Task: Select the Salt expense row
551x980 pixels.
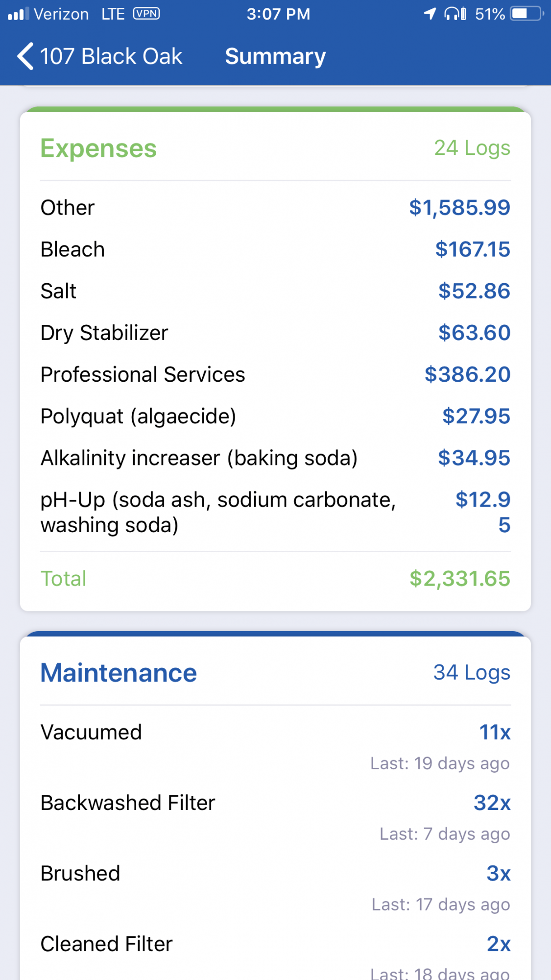Action: coord(275,291)
